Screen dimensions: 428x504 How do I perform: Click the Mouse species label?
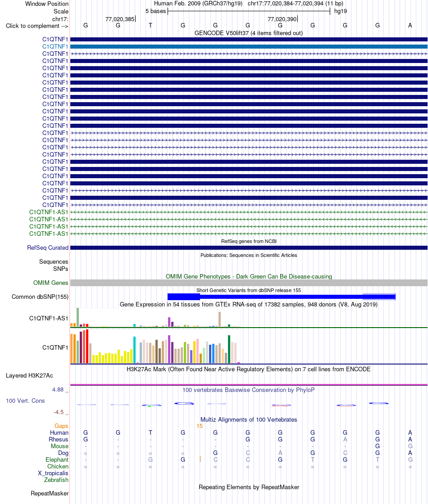click(x=59, y=446)
